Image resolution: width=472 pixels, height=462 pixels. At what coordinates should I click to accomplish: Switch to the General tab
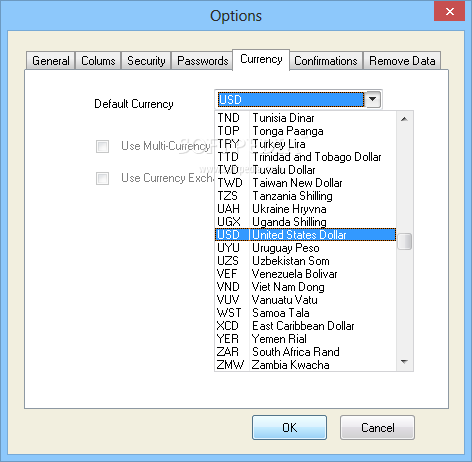point(50,61)
